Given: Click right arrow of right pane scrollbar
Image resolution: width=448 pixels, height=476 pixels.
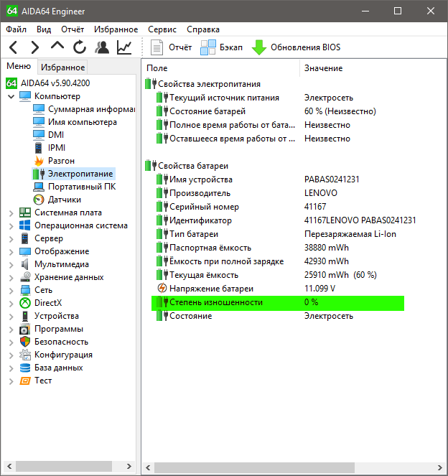Looking at the screenshot, I should click(x=440, y=467).
